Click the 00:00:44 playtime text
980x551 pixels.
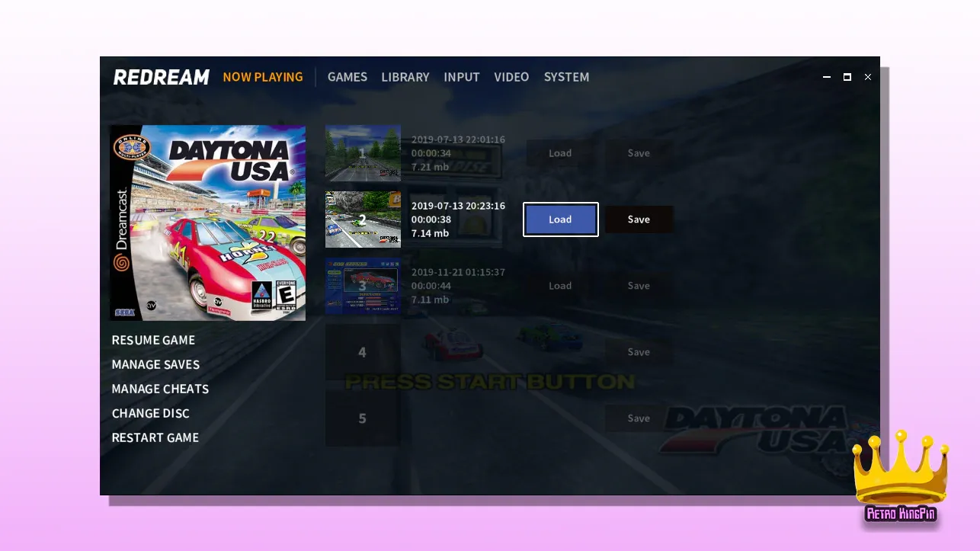pos(431,286)
